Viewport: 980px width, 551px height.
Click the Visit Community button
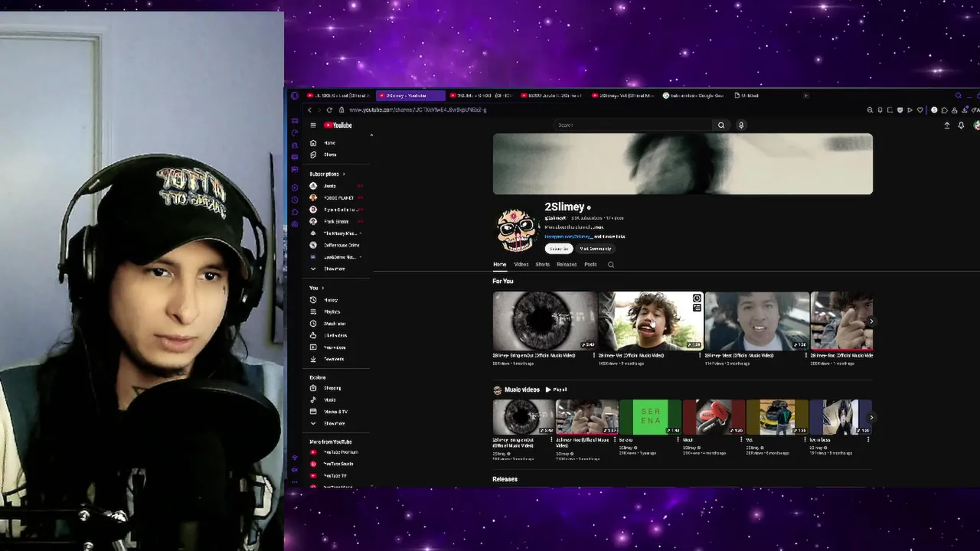(596, 249)
